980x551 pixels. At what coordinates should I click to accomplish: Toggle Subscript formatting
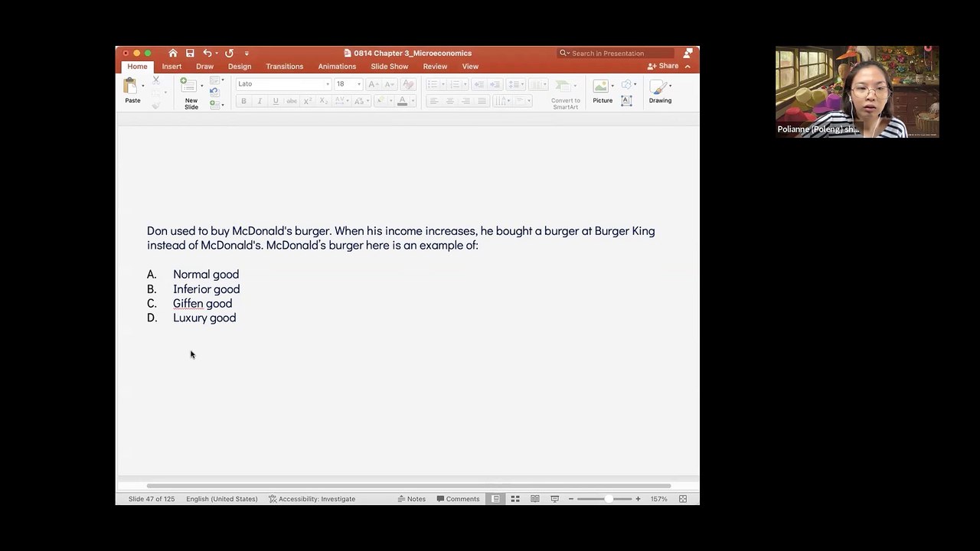[x=324, y=101]
